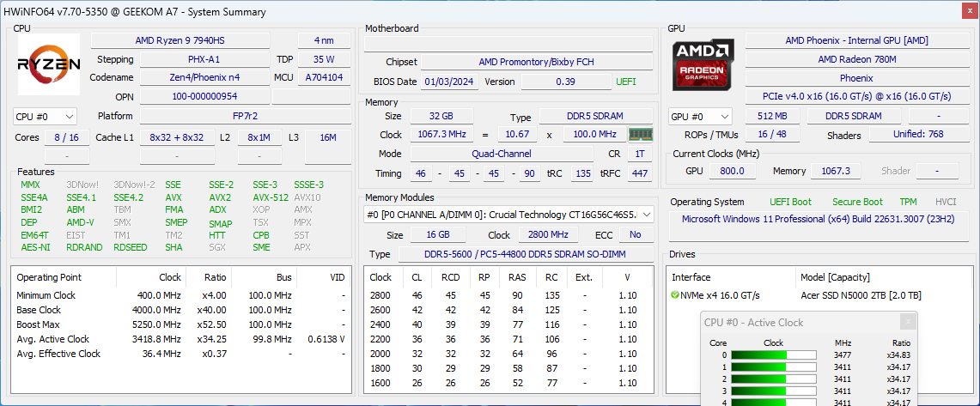Click the 8x32 + 8x32 L1 cache value
This screenshot has height=406, width=980.
pos(177,137)
